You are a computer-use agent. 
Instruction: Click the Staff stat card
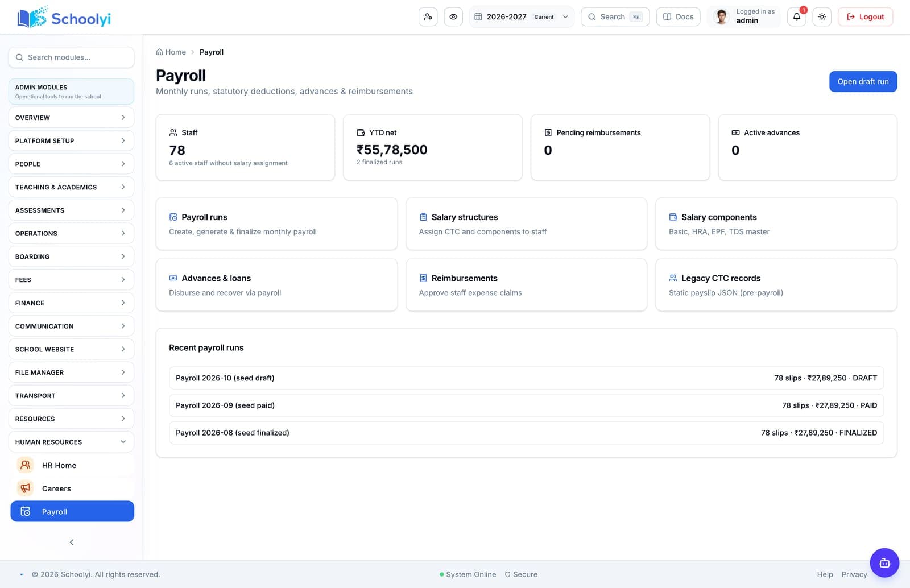click(x=245, y=147)
